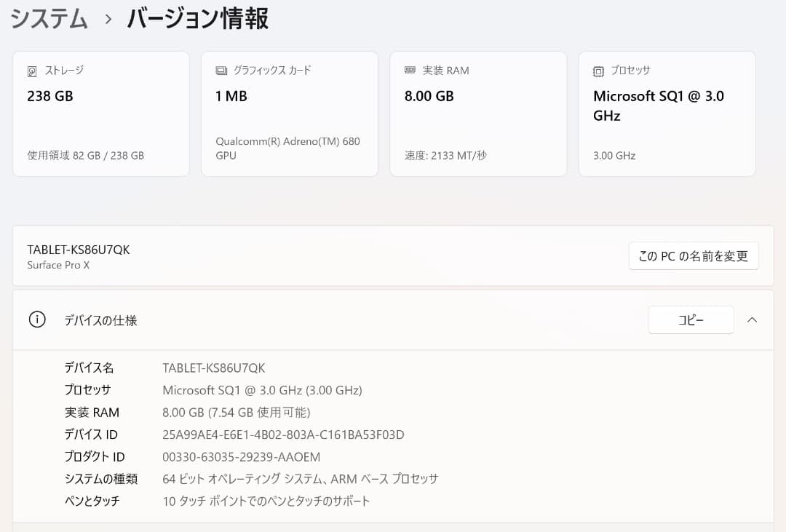Click the グラフィックス カード icon
The width and height of the screenshot is (786, 532).
tap(220, 71)
